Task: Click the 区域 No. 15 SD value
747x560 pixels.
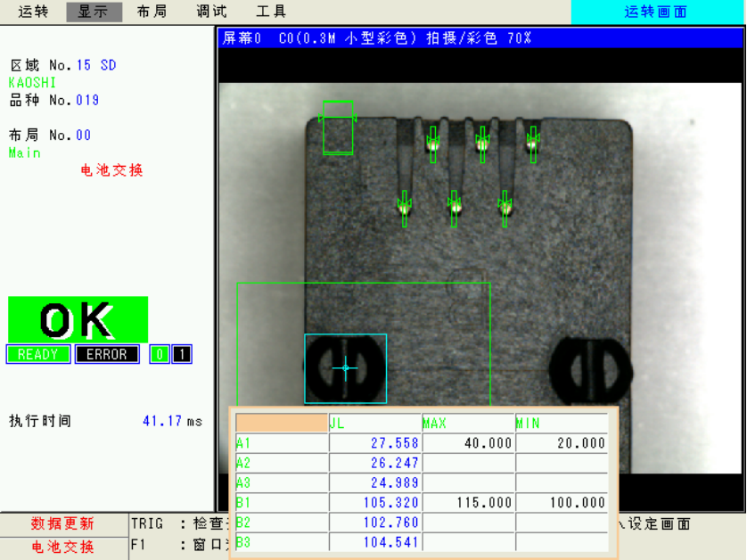Action: pyautogui.click(x=96, y=65)
